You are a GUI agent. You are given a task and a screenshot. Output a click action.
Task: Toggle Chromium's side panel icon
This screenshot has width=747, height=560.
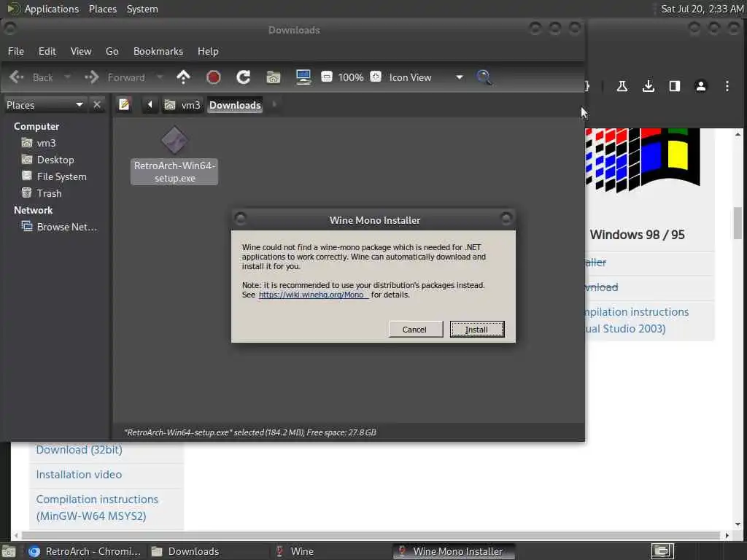point(675,86)
